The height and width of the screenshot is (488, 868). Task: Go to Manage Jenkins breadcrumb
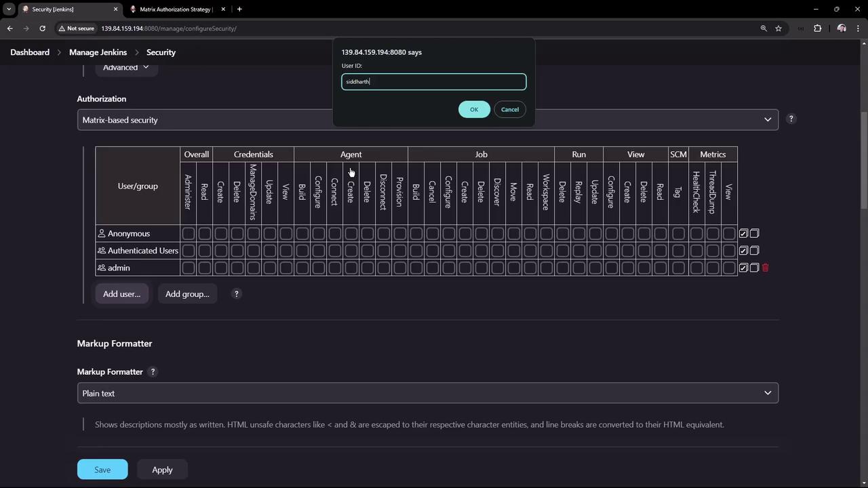(98, 52)
